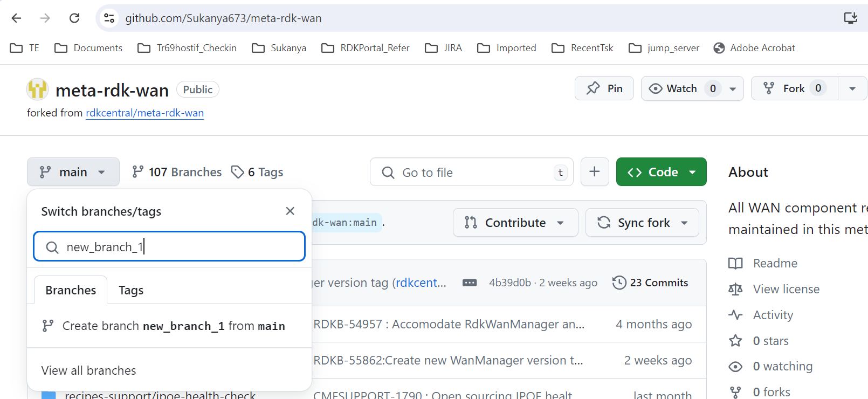Open commit hash 4b39d0b
The height and width of the screenshot is (399, 868).
(x=510, y=283)
